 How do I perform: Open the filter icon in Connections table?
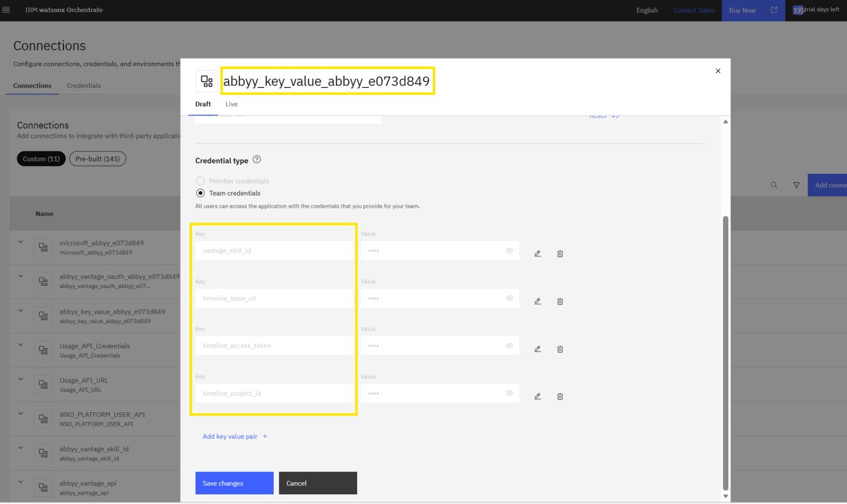pyautogui.click(x=796, y=185)
